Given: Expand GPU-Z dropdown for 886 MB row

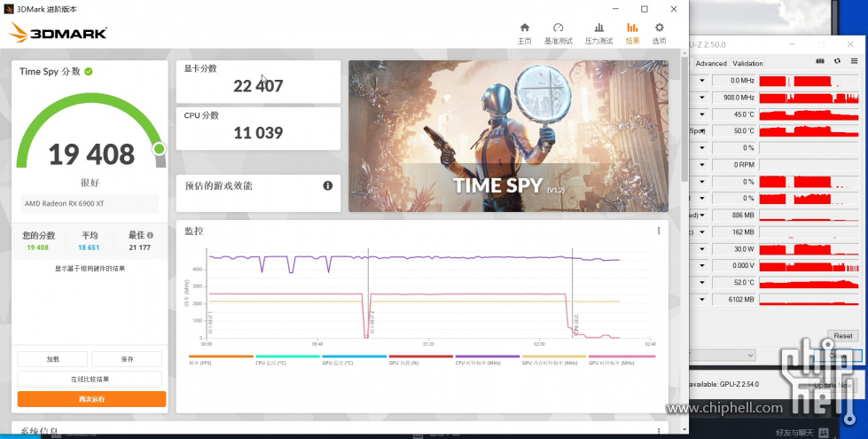Looking at the screenshot, I should [x=702, y=215].
